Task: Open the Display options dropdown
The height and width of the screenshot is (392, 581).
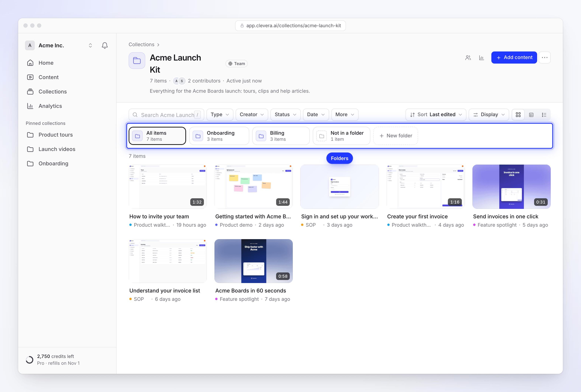Action: point(489,114)
